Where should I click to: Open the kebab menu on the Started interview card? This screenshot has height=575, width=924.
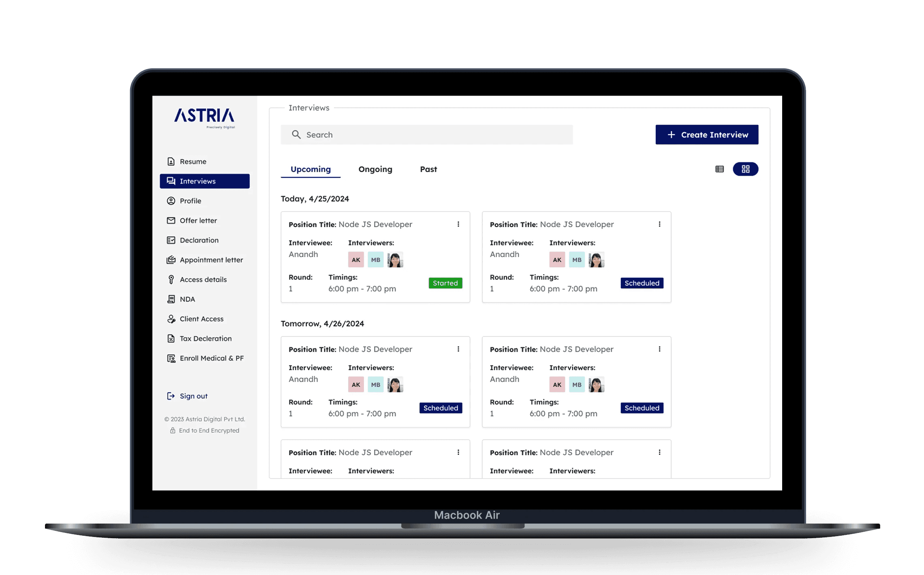[x=459, y=224]
